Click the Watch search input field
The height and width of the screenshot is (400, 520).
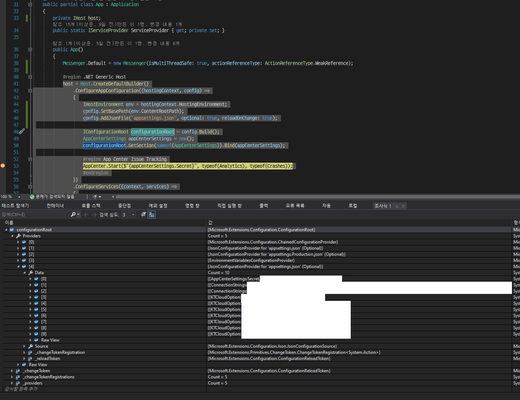(35, 215)
